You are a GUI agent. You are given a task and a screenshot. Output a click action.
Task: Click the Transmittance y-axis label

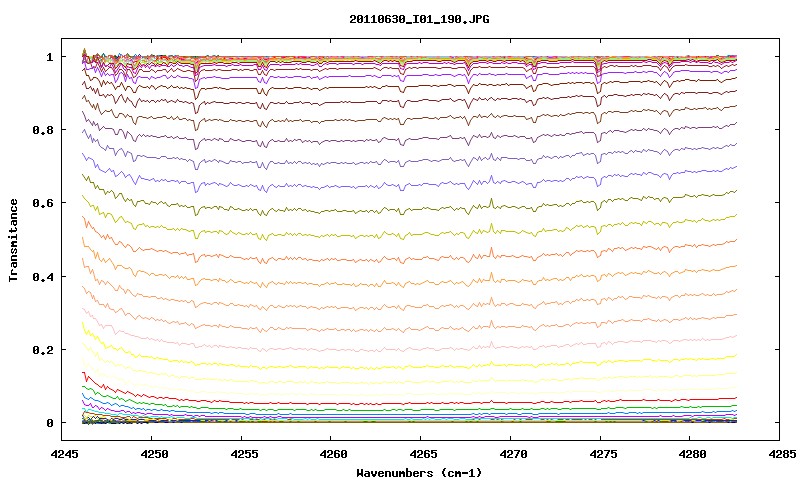pos(13,240)
